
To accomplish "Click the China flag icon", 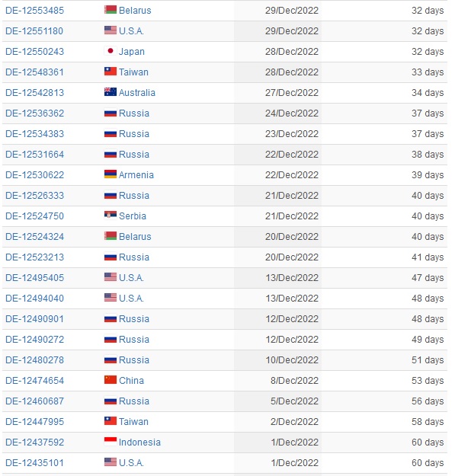I will coord(111,380).
